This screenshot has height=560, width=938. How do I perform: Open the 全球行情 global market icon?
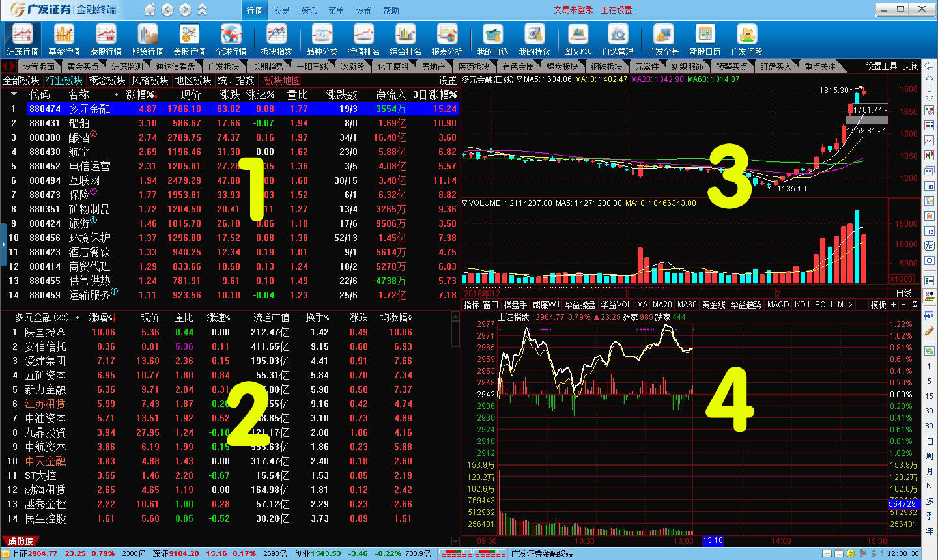(x=231, y=40)
